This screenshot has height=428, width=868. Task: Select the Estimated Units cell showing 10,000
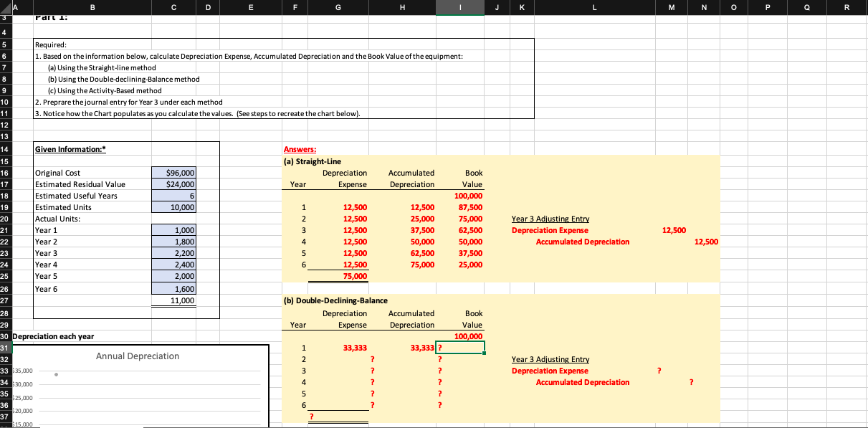pos(173,207)
